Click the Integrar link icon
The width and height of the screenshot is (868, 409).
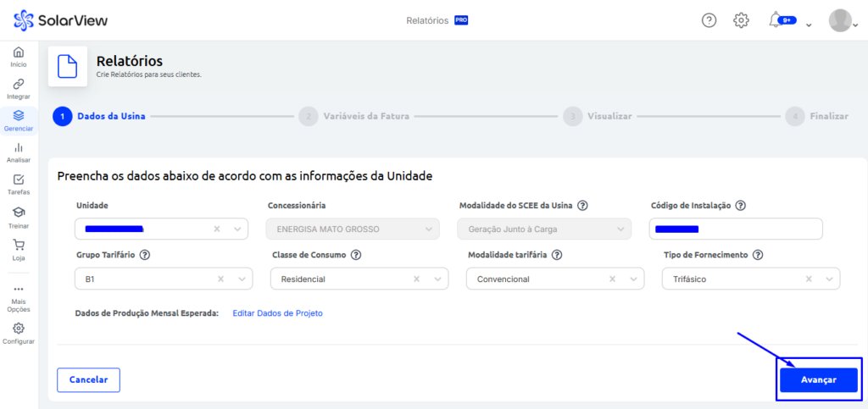point(19,84)
